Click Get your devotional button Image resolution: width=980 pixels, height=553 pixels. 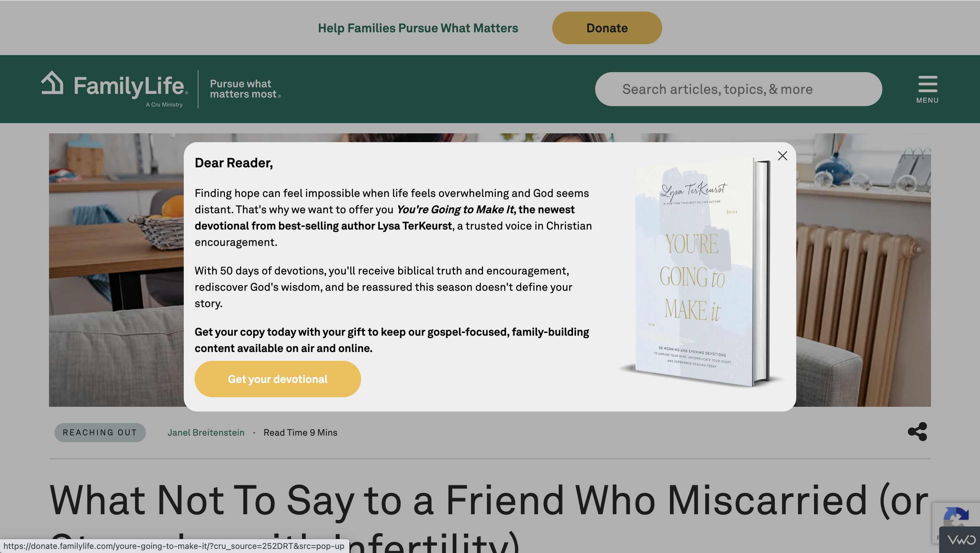(277, 379)
